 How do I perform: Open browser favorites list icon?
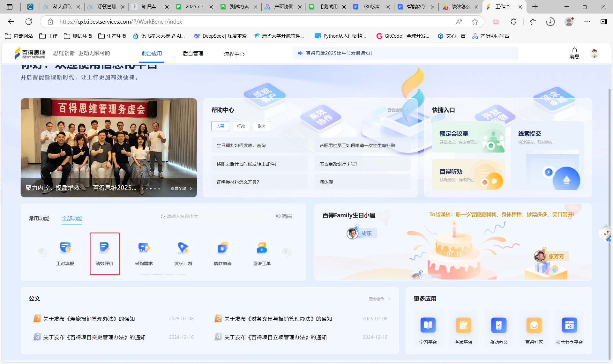533,22
